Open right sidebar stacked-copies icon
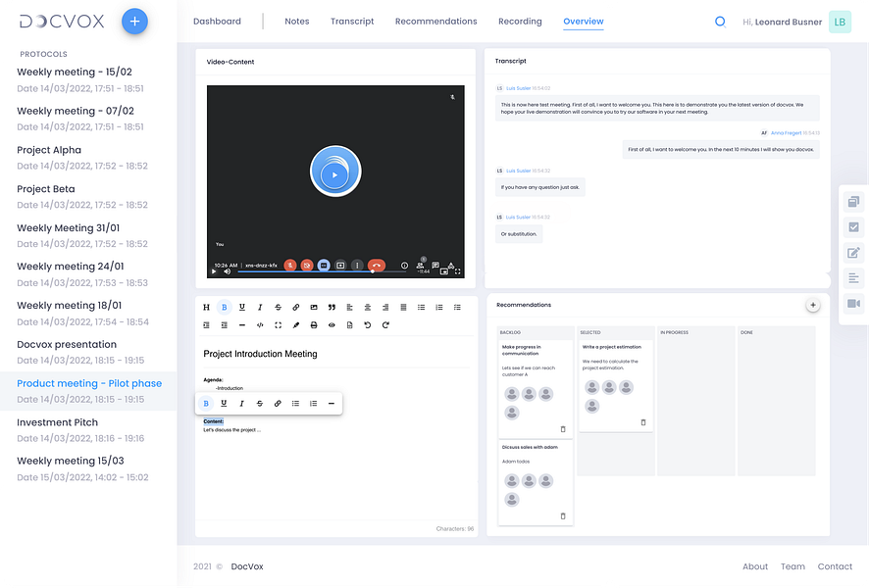The width and height of the screenshot is (869, 588). (854, 202)
